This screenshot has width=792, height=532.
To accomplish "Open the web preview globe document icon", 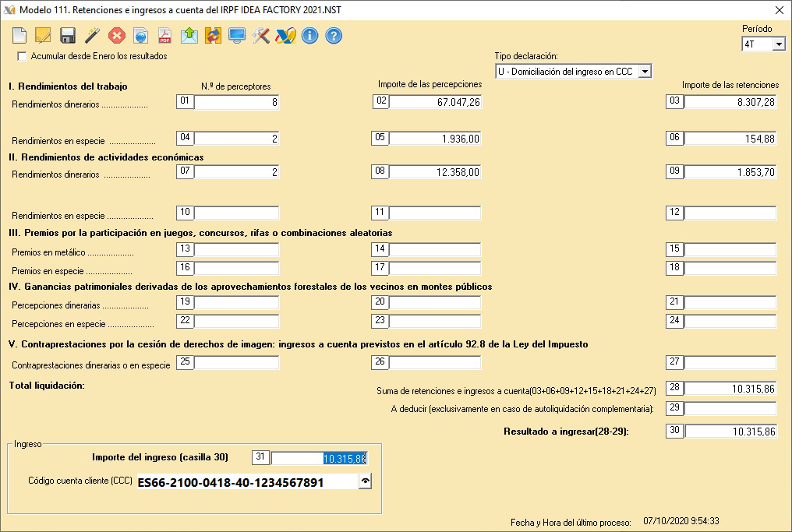I will tap(140, 35).
